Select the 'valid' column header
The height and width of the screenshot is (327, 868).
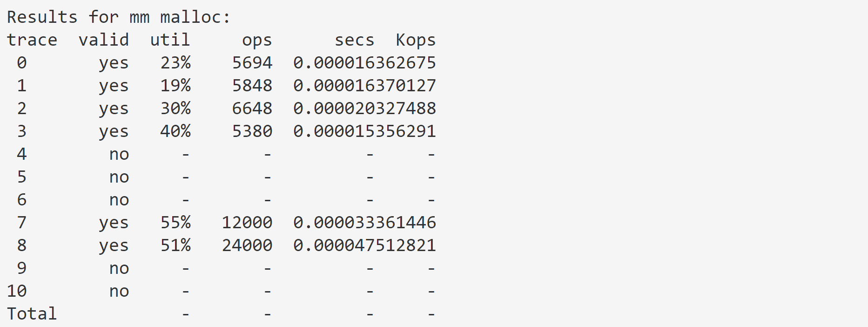pos(104,40)
